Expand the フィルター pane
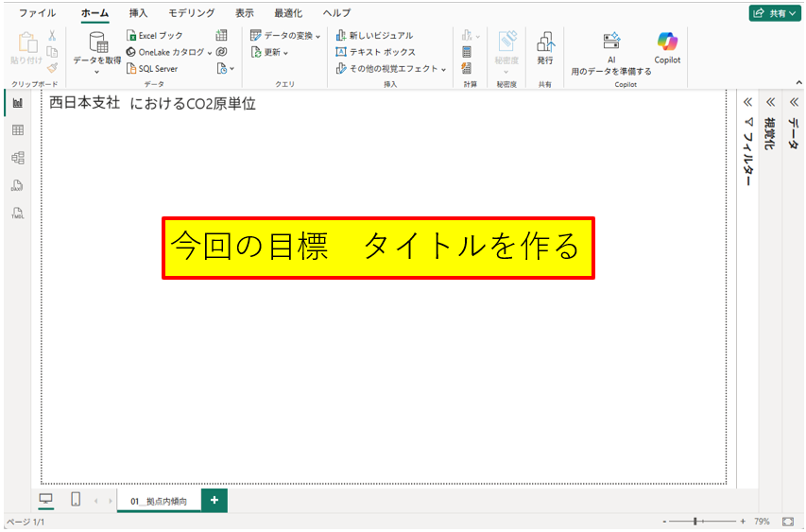Image resolution: width=806 pixels, height=532 pixels. (748, 102)
